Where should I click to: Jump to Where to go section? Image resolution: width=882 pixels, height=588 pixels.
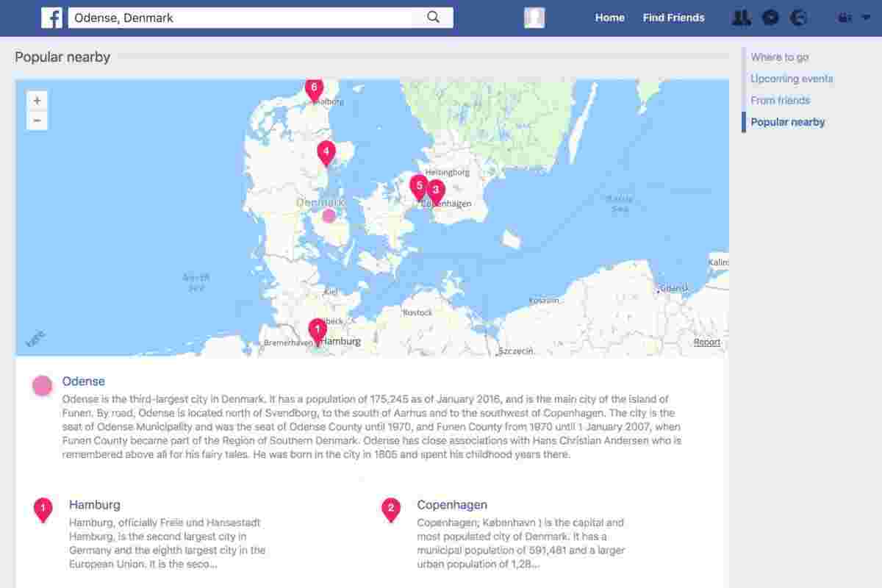click(780, 57)
